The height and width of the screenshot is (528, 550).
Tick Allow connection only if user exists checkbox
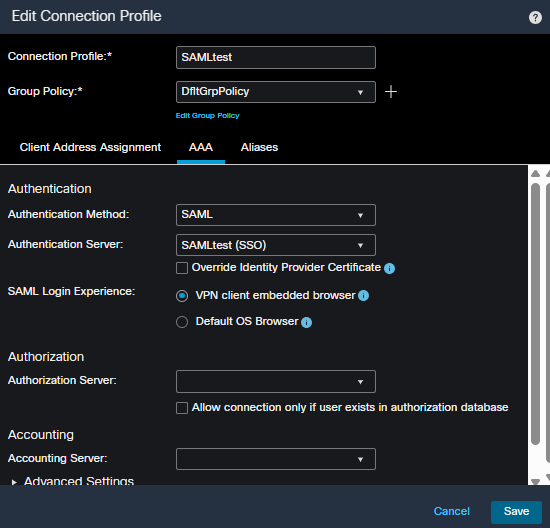click(182, 408)
